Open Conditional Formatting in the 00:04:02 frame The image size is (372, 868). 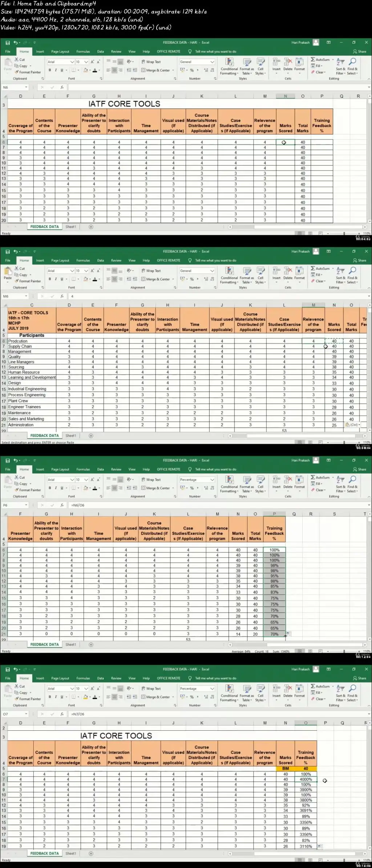coord(229,66)
